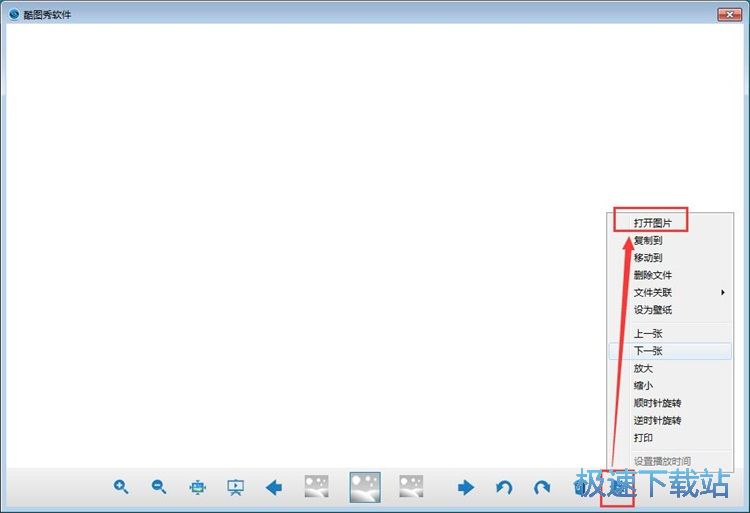750x513 pixels.
Task: Select 删除文件 menu entry
Action: pyautogui.click(x=670, y=275)
